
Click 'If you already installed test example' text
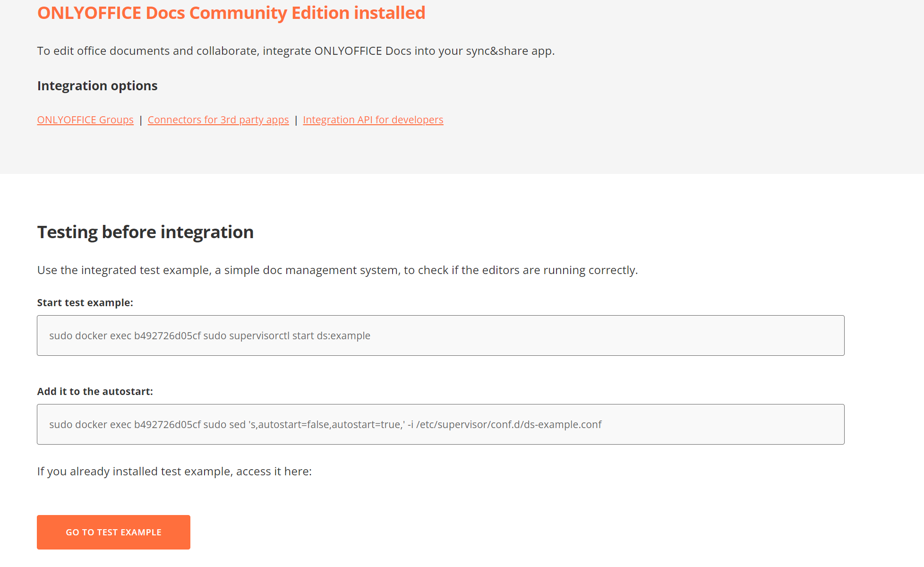tap(174, 472)
